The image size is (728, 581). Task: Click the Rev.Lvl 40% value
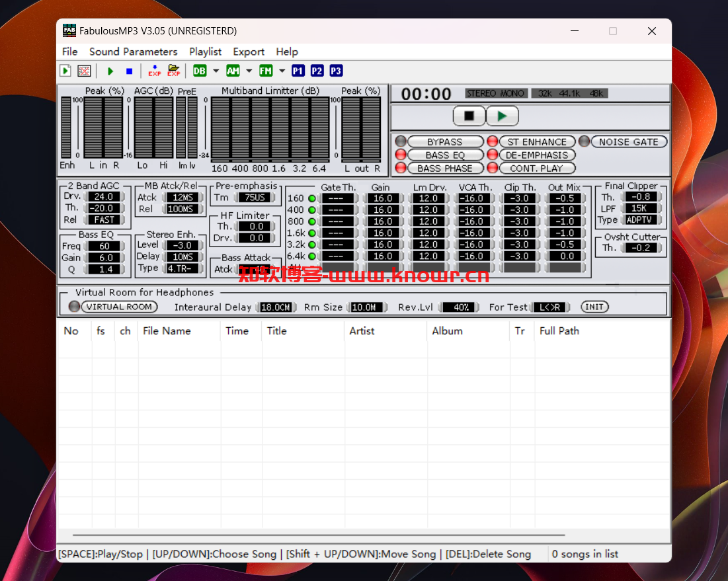click(x=459, y=307)
